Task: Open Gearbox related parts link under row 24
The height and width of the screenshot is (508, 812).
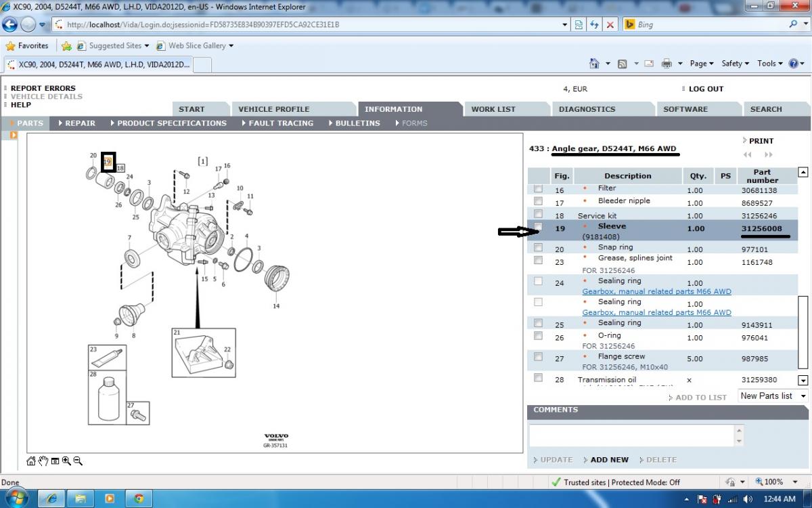Action: point(656,291)
